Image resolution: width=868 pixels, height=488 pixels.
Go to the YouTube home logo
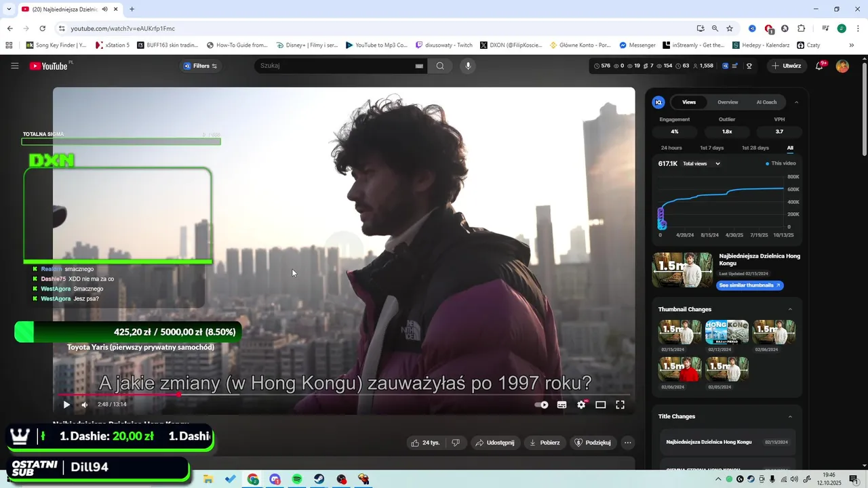[49, 66]
